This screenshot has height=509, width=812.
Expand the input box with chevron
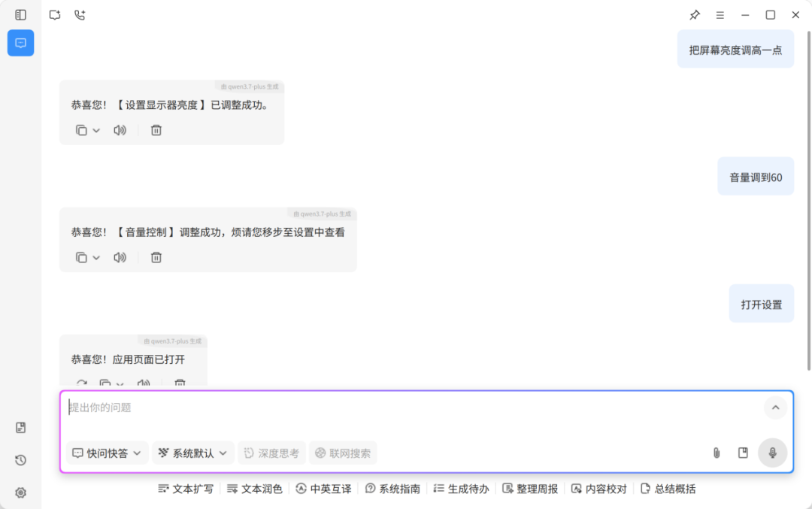(775, 408)
